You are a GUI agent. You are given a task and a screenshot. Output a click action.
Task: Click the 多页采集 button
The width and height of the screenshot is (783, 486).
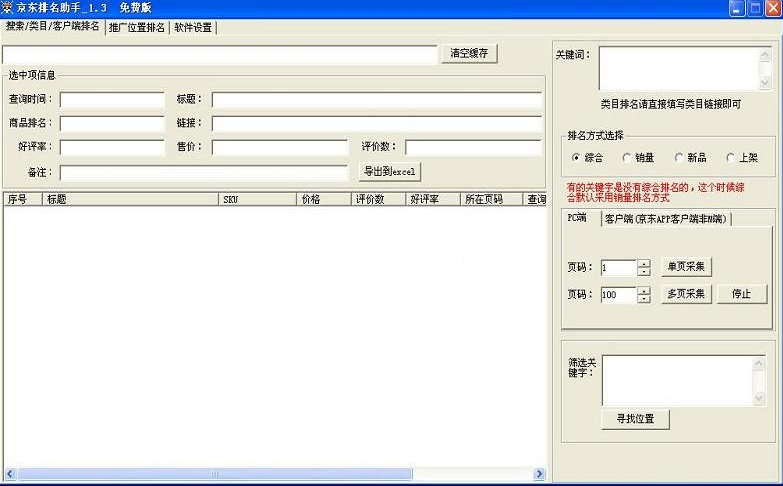click(686, 294)
